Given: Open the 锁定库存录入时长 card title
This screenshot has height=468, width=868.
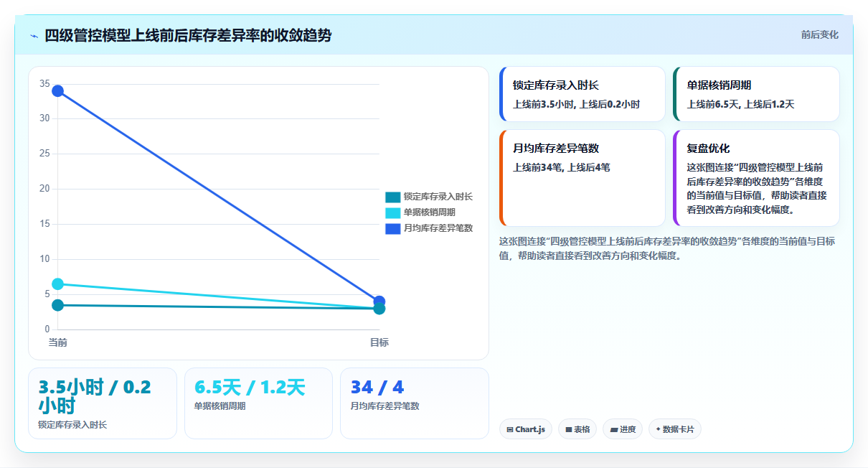Looking at the screenshot, I should click(556, 85).
